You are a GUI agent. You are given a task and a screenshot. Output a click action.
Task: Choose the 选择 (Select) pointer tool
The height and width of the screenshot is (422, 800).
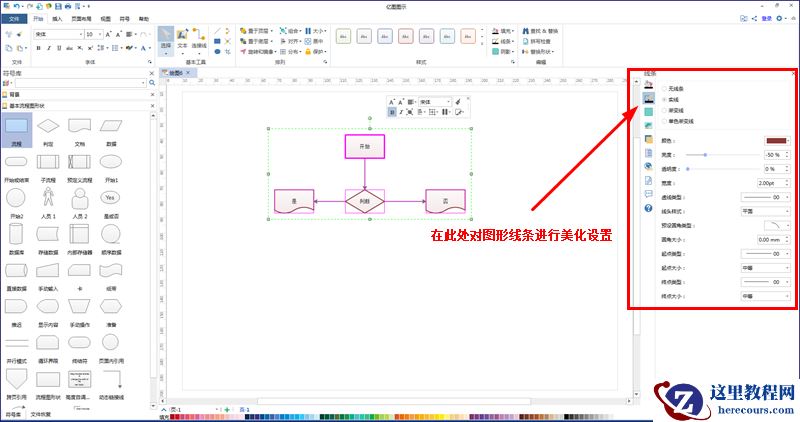(x=166, y=41)
